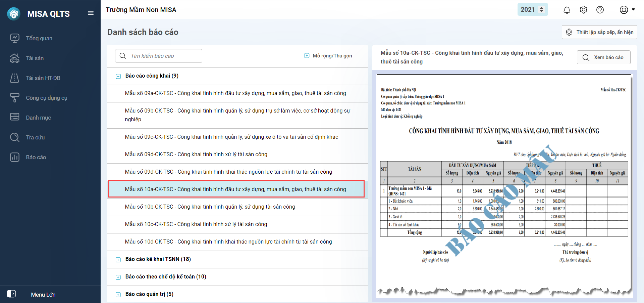Image resolution: width=644 pixels, height=303 pixels.
Task: Expand Báo cáo theo chế độ kế toán group
Action: (118, 277)
